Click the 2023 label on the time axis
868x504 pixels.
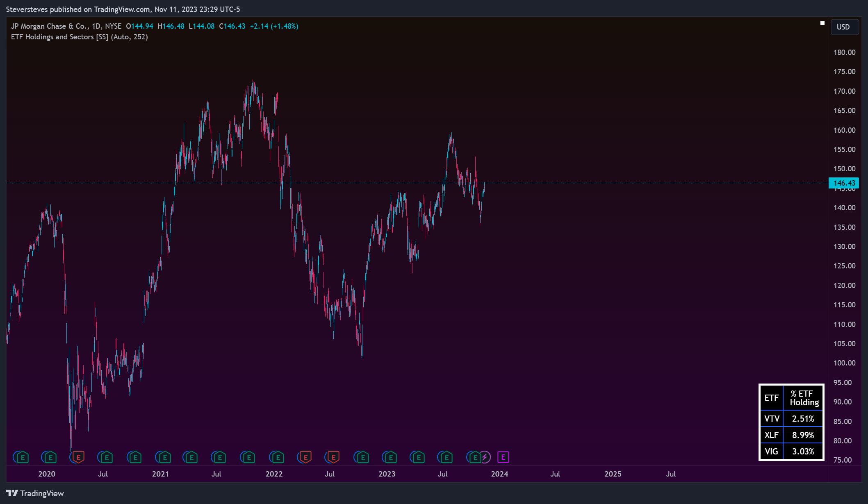[x=387, y=474]
